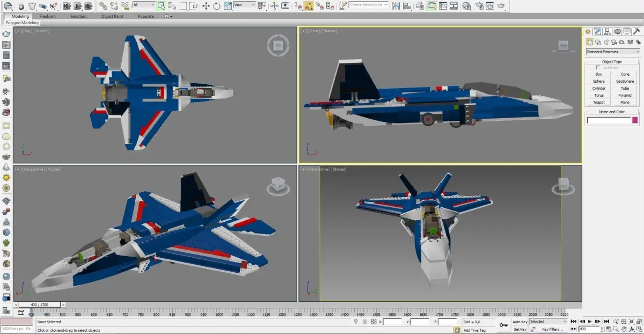Toggle the Angle Snap button
This screenshot has height=334, width=644.
click(308, 6)
